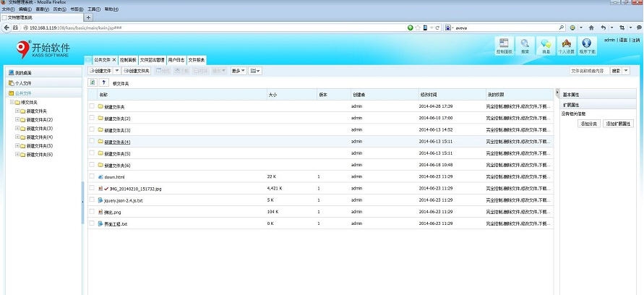Click the 创建文件夹 button
The width and height of the screenshot is (644, 295).
137,71
